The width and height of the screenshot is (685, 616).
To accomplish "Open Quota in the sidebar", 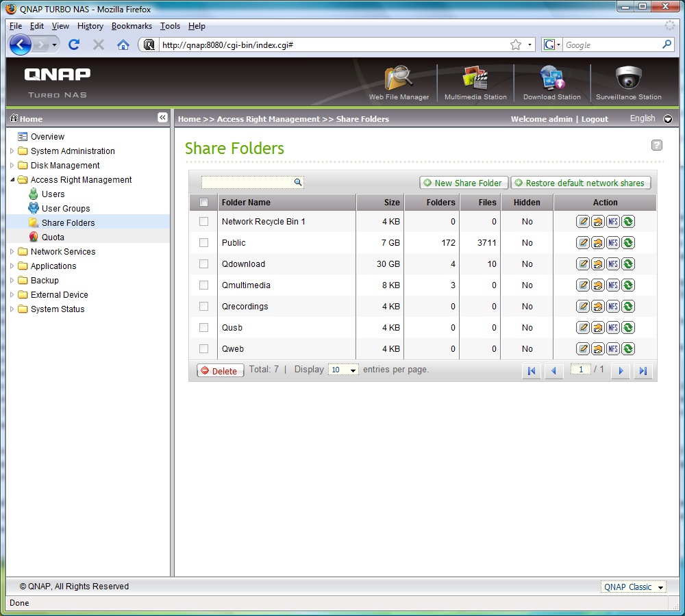I will point(53,237).
